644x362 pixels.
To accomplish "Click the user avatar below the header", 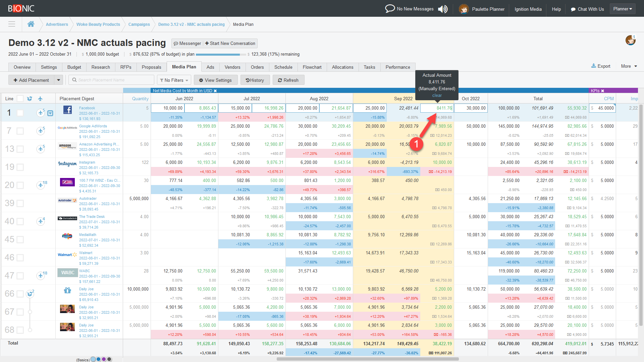I will [x=631, y=40].
